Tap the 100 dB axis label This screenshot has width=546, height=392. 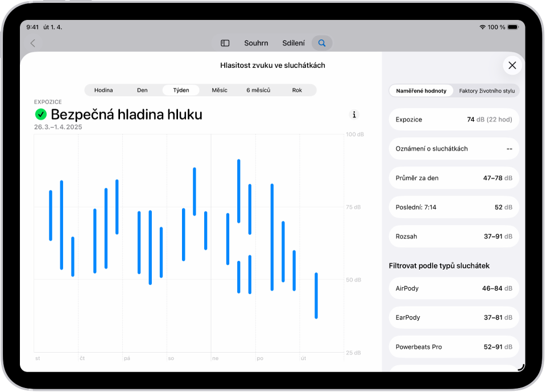tap(355, 134)
